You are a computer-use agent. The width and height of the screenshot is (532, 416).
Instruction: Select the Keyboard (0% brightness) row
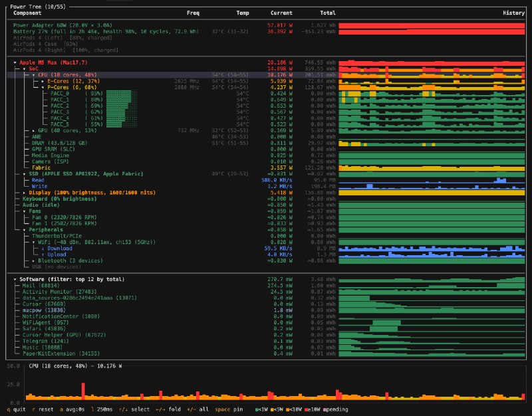(x=266, y=199)
